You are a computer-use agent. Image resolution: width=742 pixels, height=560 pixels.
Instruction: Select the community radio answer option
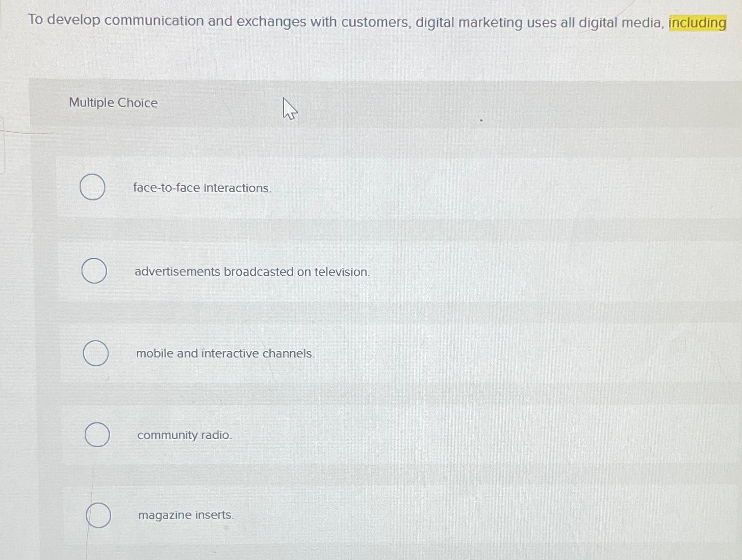(x=97, y=435)
